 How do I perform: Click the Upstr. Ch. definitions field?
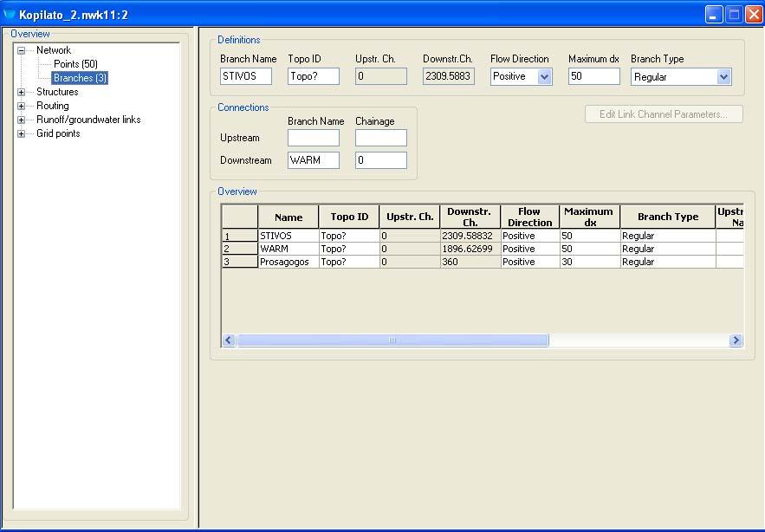[x=381, y=76]
